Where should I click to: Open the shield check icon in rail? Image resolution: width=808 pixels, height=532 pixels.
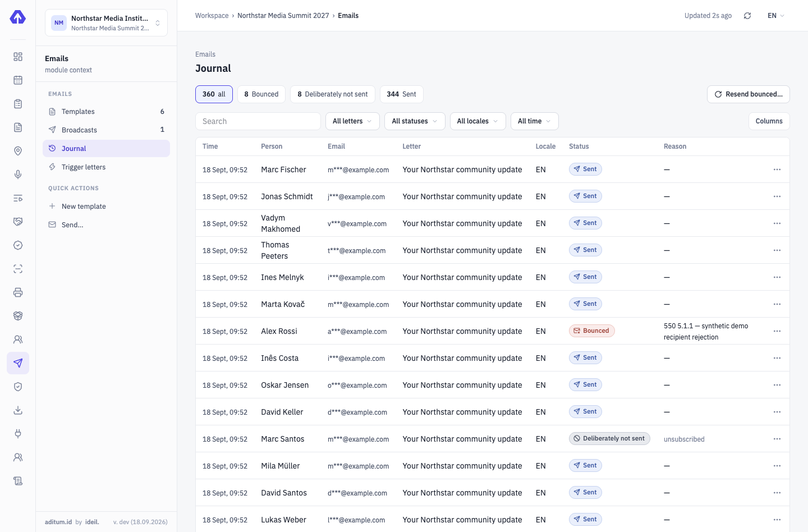[18, 387]
